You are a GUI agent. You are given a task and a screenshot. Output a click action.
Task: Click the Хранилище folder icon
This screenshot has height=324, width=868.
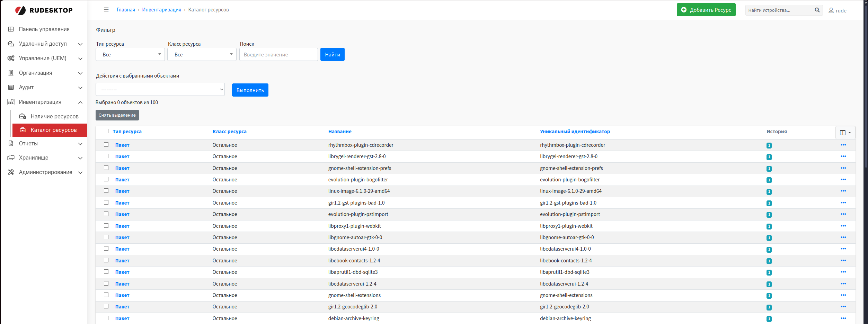pos(10,157)
